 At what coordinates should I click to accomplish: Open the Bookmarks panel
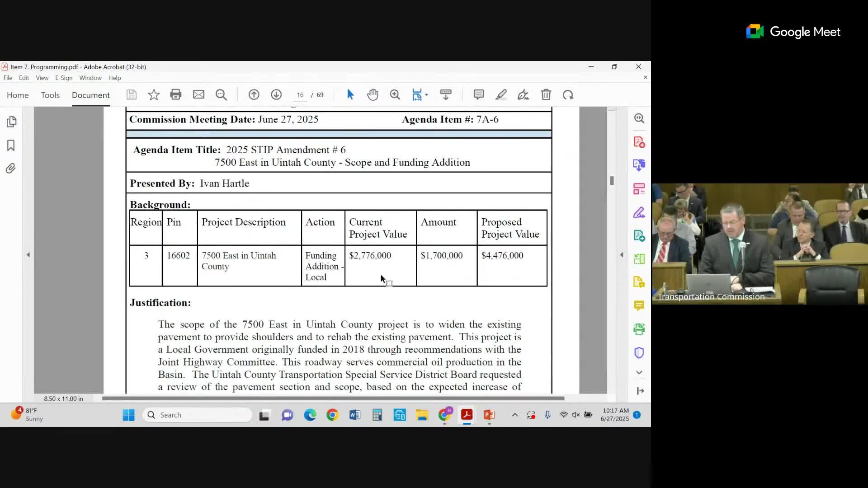pyautogui.click(x=11, y=145)
